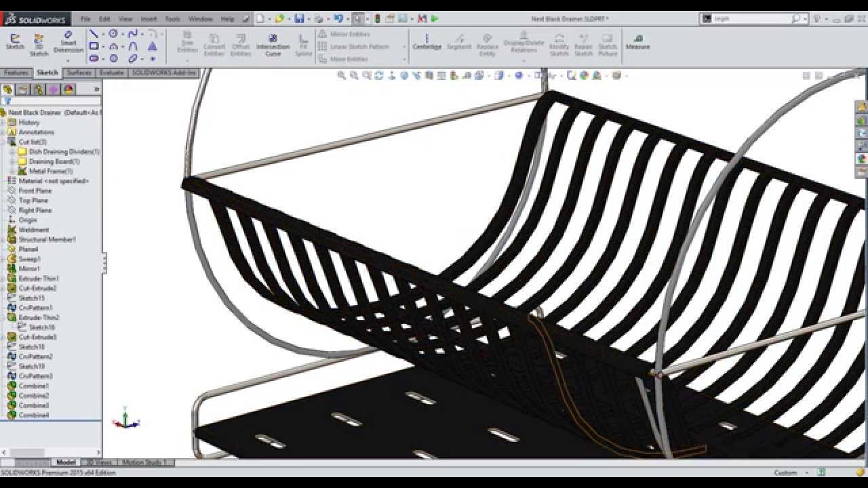Open the Window menu
Viewport: 868px width, 488px height.
coord(200,19)
